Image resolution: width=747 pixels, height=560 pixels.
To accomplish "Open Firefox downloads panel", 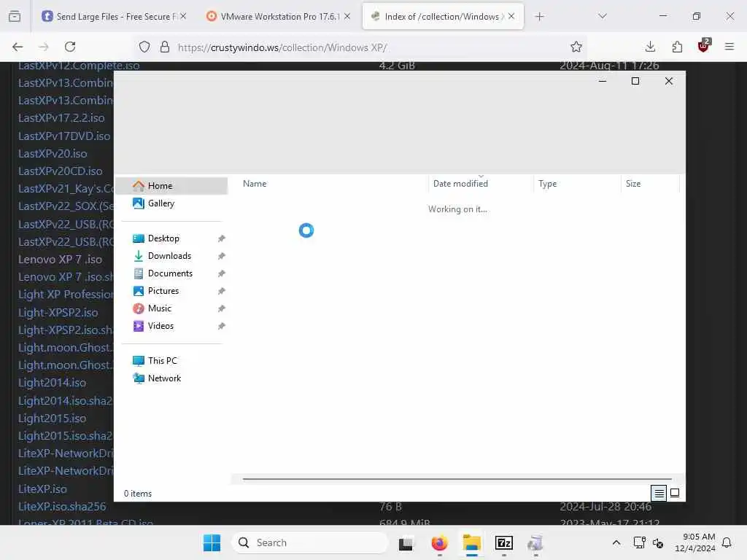I will (x=650, y=47).
